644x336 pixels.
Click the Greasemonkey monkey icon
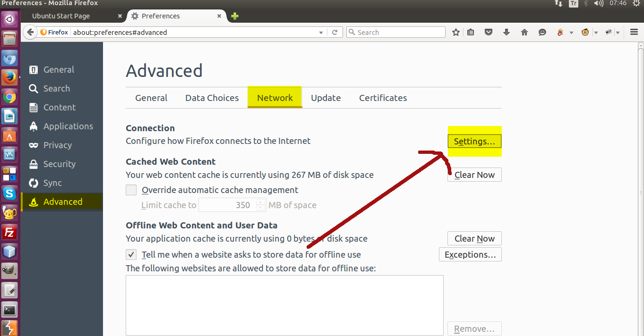pyautogui.click(x=585, y=32)
